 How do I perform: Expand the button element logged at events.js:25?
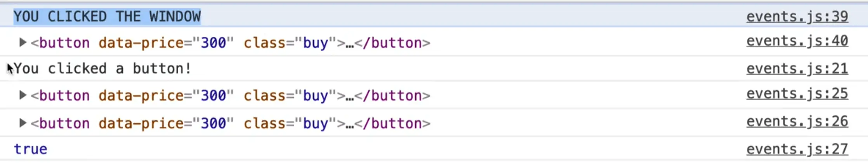point(23,95)
